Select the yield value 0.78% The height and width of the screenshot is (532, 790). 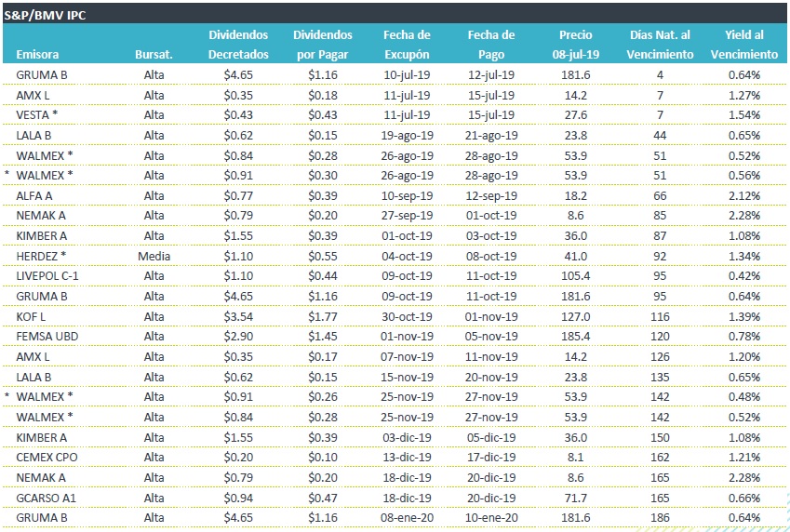(x=744, y=337)
